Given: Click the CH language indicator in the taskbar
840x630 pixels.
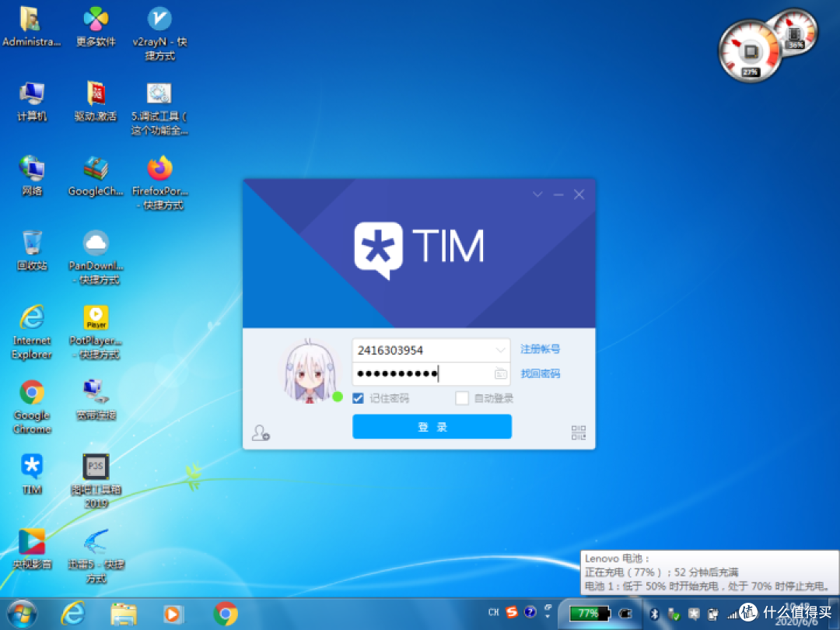Looking at the screenshot, I should tap(493, 612).
